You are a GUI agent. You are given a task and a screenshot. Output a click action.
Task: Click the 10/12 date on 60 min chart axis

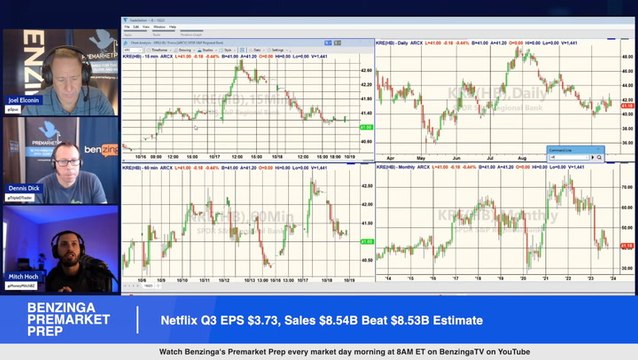224,280
